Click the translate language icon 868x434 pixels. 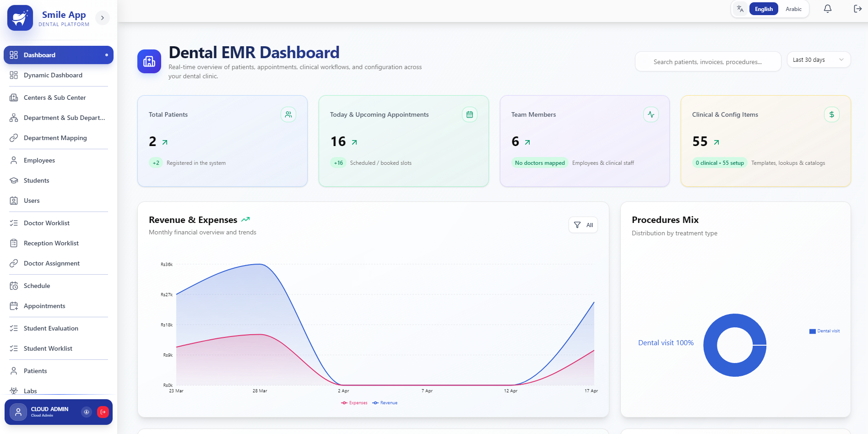point(740,9)
